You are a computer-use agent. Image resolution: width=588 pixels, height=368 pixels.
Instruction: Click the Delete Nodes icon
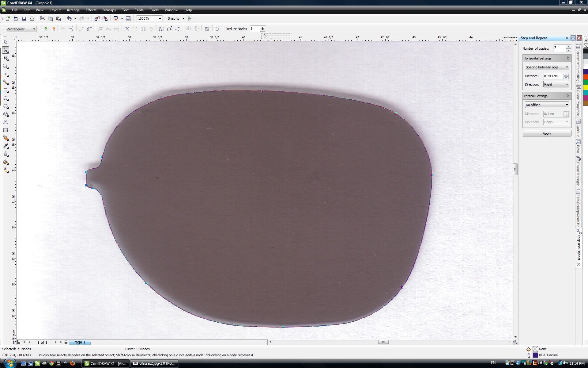[x=52, y=29]
